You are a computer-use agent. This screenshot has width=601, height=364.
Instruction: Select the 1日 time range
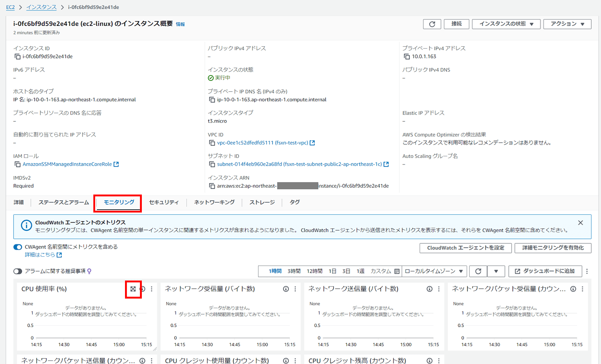[x=332, y=271]
